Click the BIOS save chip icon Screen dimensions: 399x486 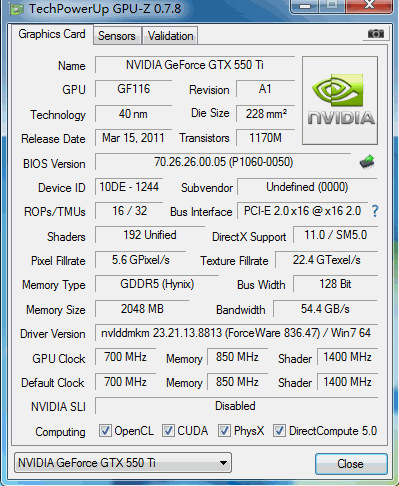tap(367, 162)
